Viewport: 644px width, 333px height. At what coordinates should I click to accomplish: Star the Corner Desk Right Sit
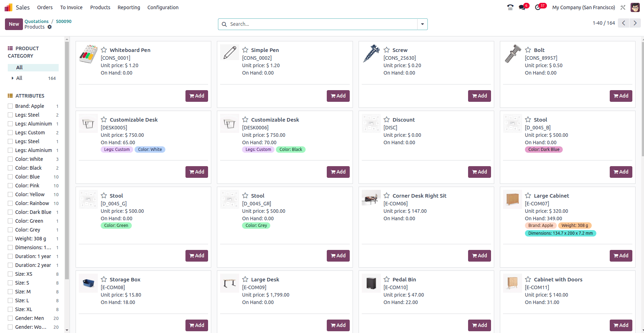(x=387, y=195)
